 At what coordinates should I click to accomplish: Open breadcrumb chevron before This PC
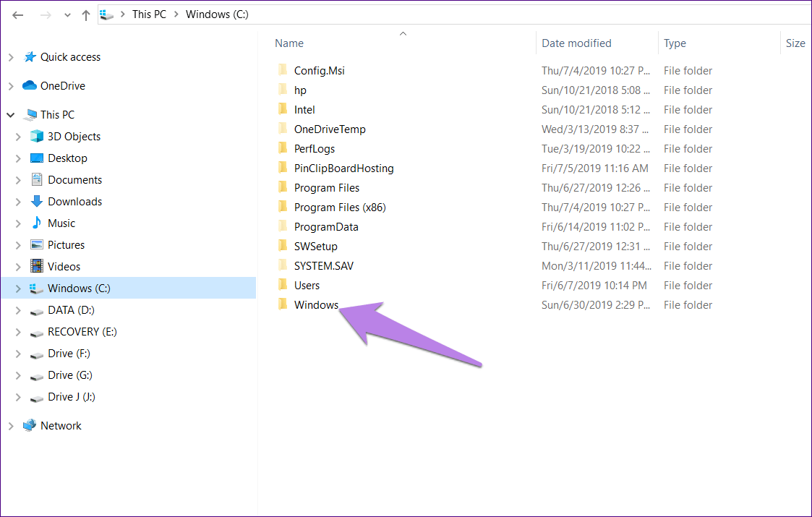pyautogui.click(x=123, y=14)
